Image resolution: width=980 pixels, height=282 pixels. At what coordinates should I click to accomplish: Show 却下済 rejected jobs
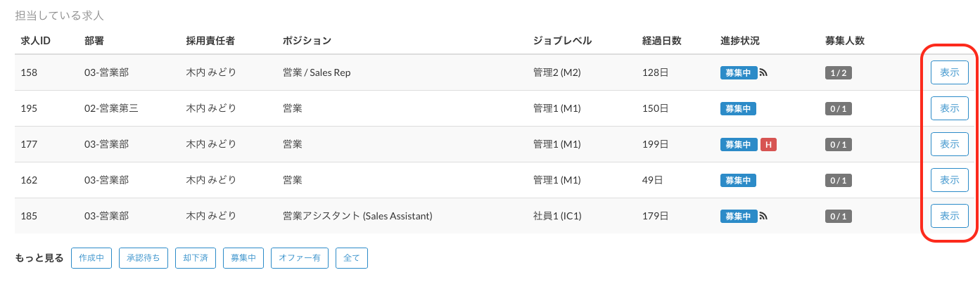point(194,258)
